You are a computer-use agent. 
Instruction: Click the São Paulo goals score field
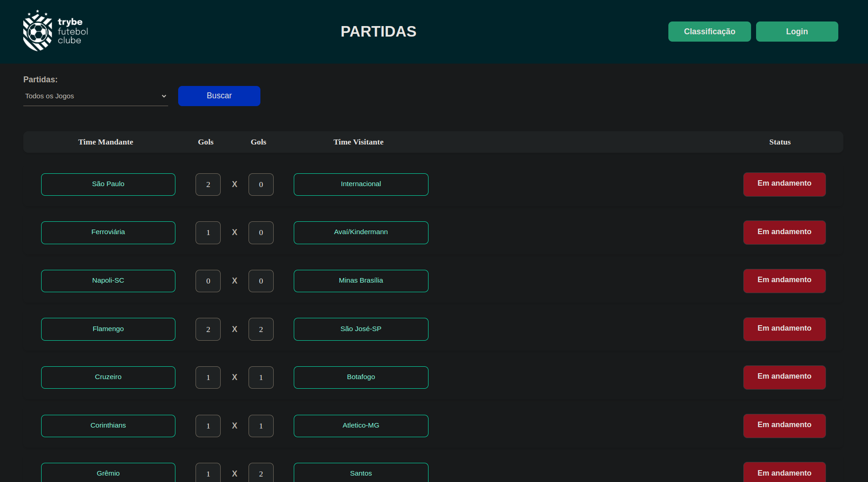(208, 184)
